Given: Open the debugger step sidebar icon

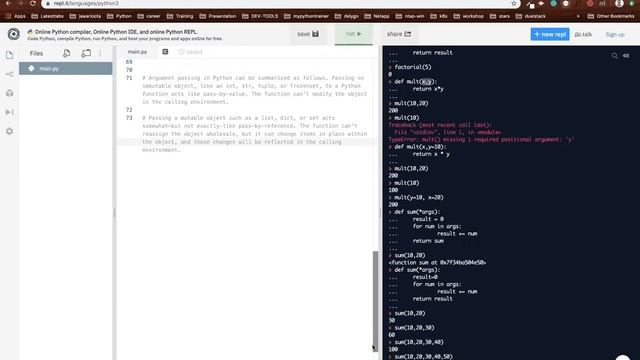Looking at the screenshot, I should (10, 112).
